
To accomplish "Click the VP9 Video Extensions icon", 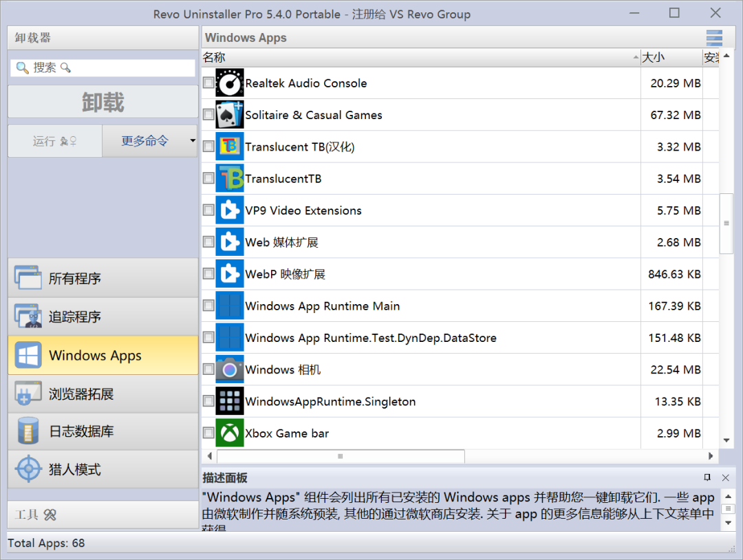I will pos(230,210).
